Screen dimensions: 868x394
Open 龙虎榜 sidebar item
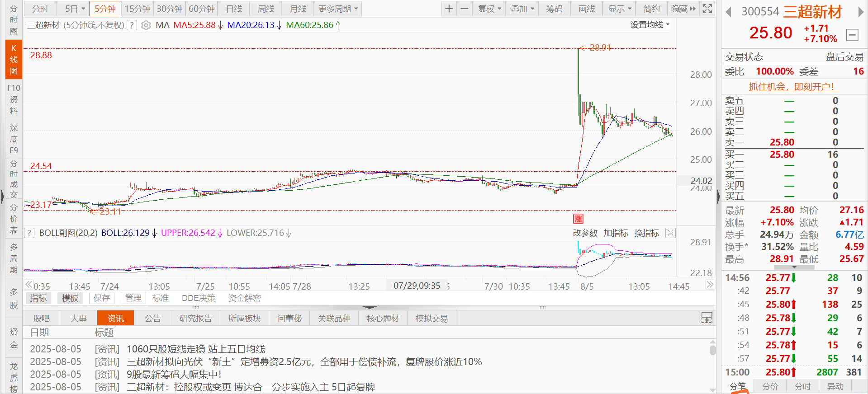tap(14, 377)
